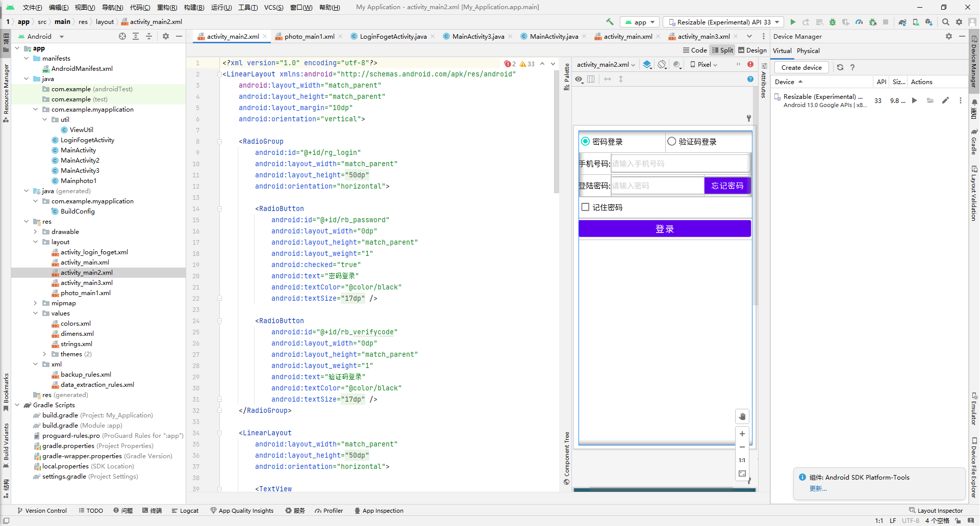The height and width of the screenshot is (526, 980).
Task: Click the Search Everywhere magnifier icon
Action: (946, 22)
